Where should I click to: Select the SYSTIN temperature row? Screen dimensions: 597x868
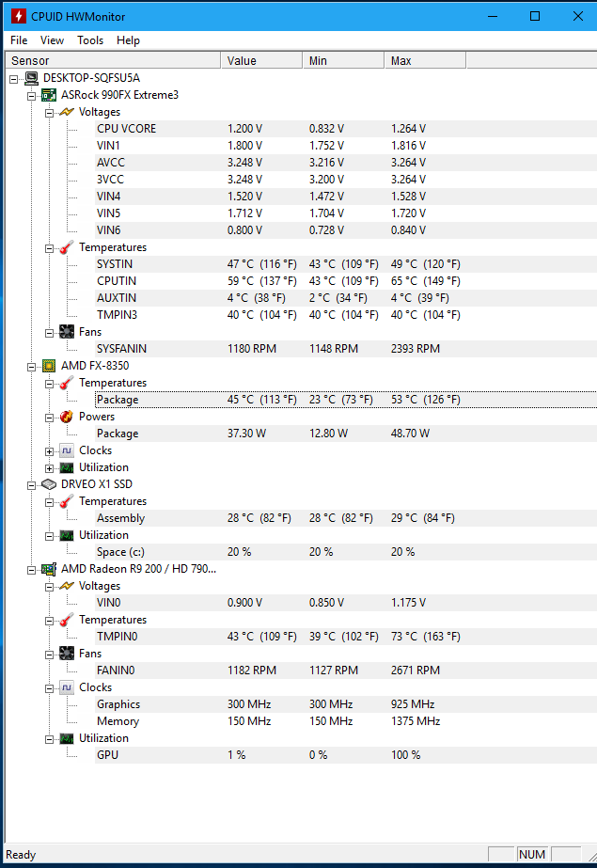coord(346,264)
